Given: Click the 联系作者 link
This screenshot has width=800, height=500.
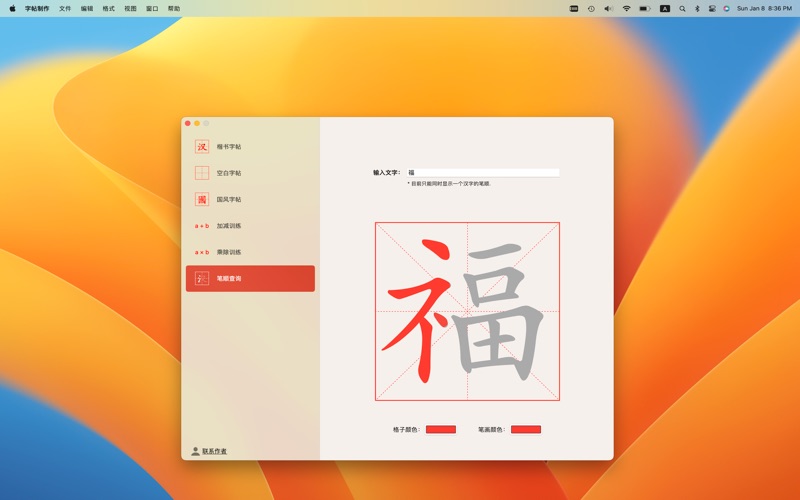Looking at the screenshot, I should tap(214, 451).
